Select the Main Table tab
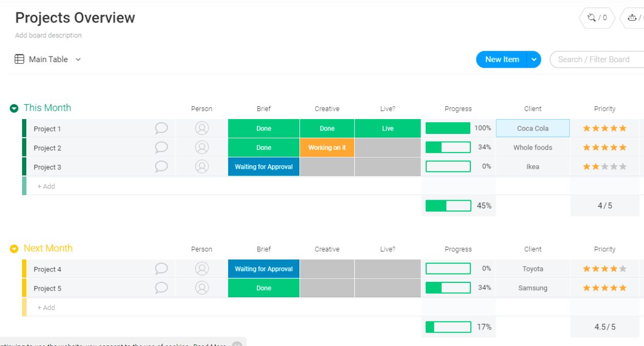The image size is (644, 346). (x=48, y=59)
